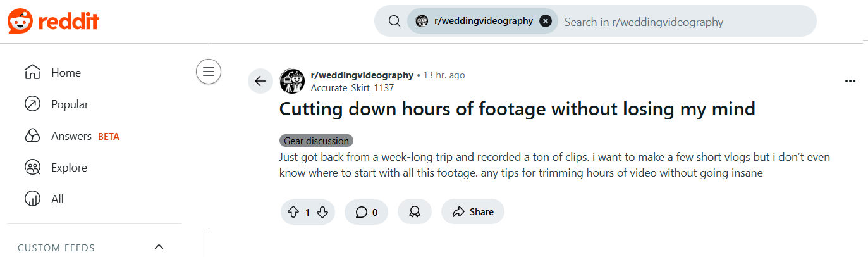Open the Explore icon in the sidebar

tap(32, 168)
